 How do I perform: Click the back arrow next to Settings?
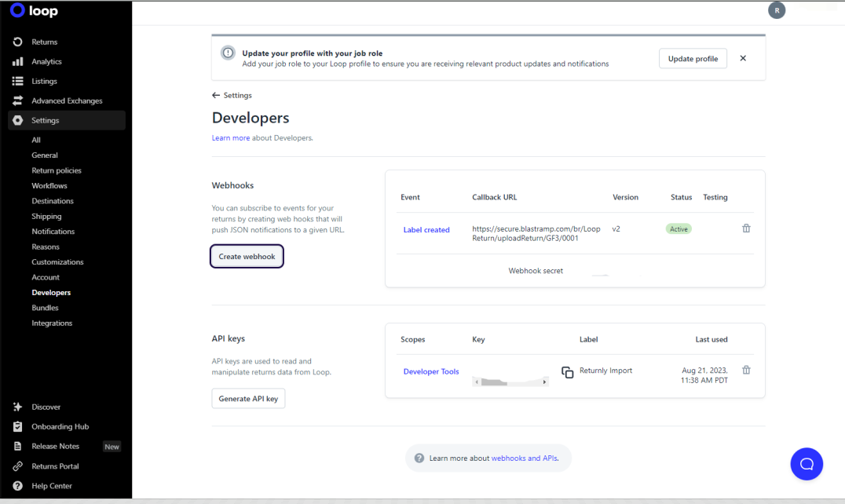tap(216, 95)
